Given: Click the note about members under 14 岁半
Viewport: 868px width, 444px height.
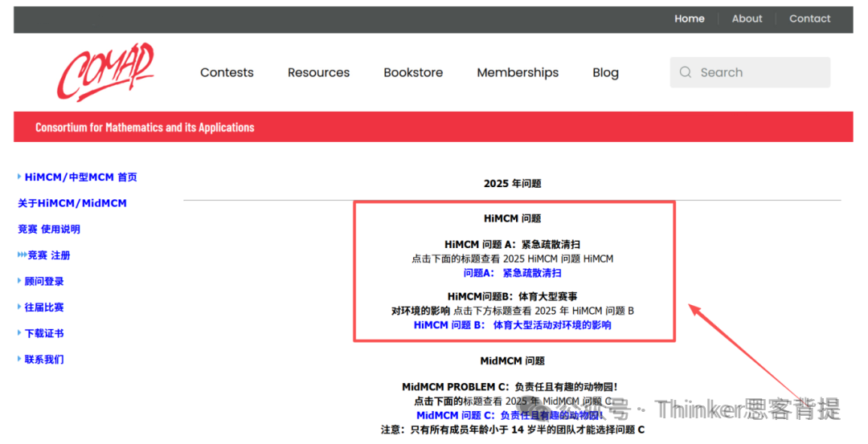Looking at the screenshot, I should (513, 430).
